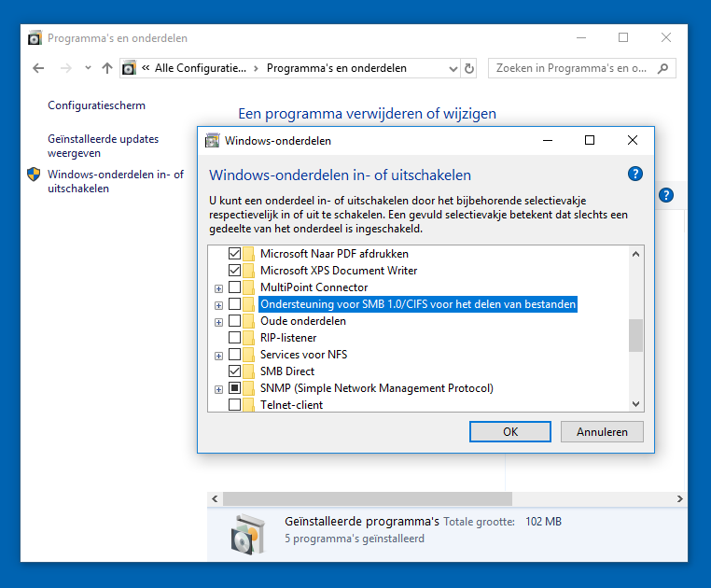This screenshot has height=588, width=711.
Task: Click the help icon in Windows-onderdelen dialog
Action: 635,174
